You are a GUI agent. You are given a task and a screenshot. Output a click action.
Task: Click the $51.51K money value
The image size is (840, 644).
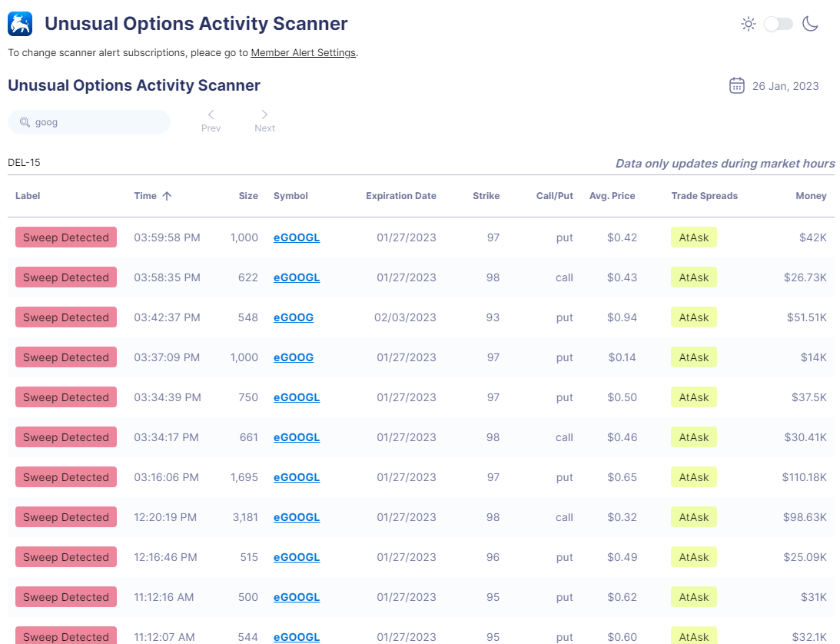(x=807, y=317)
